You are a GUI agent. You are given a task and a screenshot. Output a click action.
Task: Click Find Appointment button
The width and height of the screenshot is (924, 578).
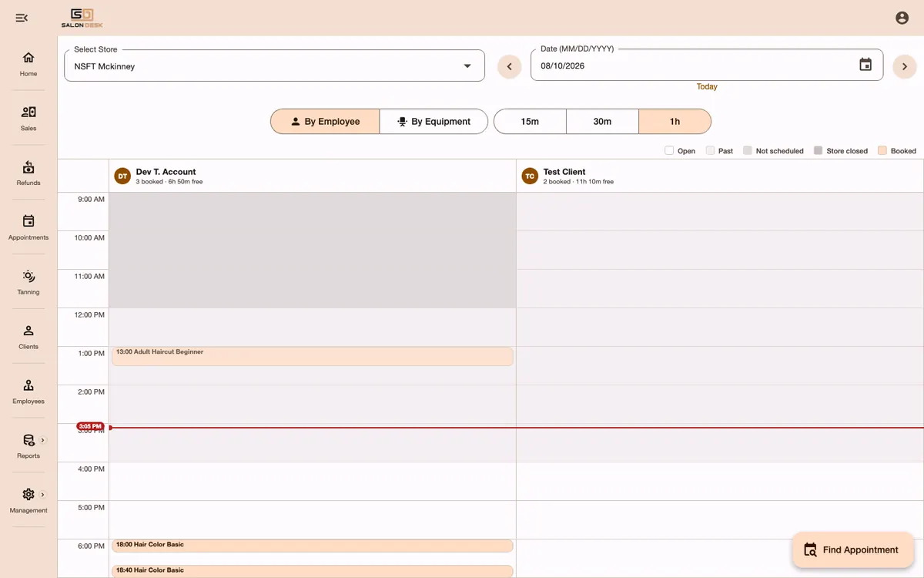pyautogui.click(x=853, y=549)
